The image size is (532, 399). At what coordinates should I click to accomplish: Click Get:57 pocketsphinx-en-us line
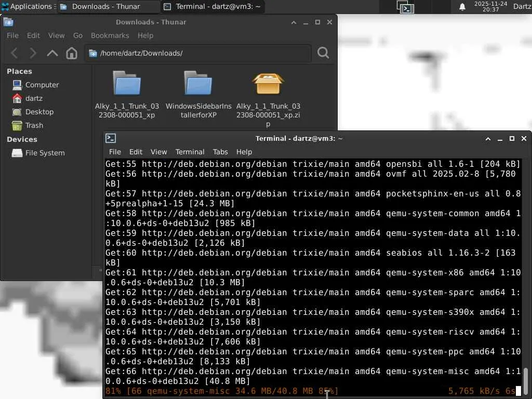click(313, 198)
